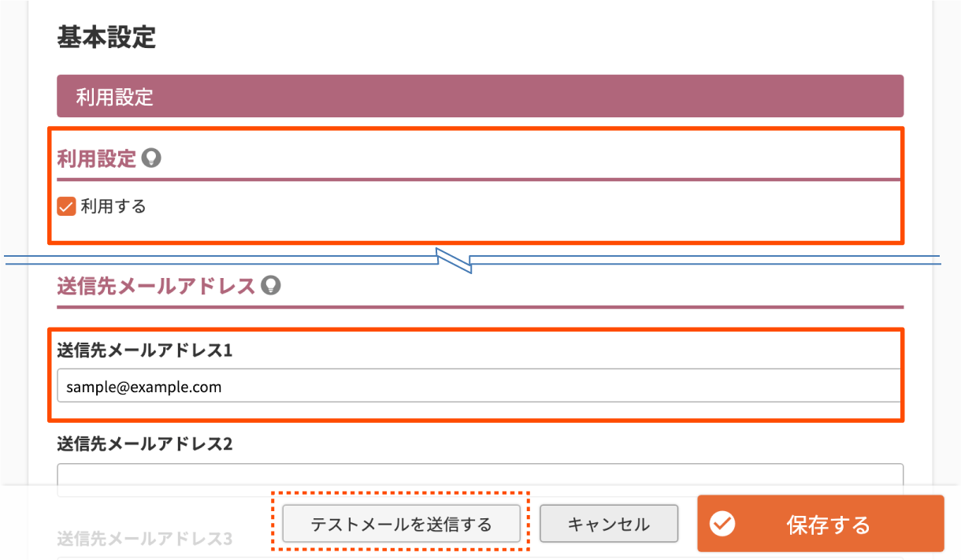Image resolution: width=961 pixels, height=560 pixels.
Task: Click the lightbulb hint icon beside 利用設定
Action: coord(151,159)
